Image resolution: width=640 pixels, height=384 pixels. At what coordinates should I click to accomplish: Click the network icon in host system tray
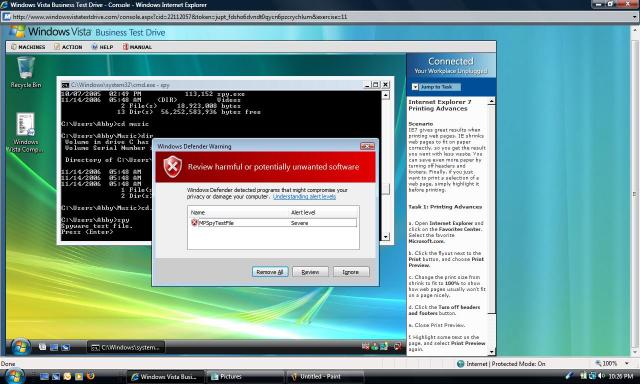coord(592,375)
